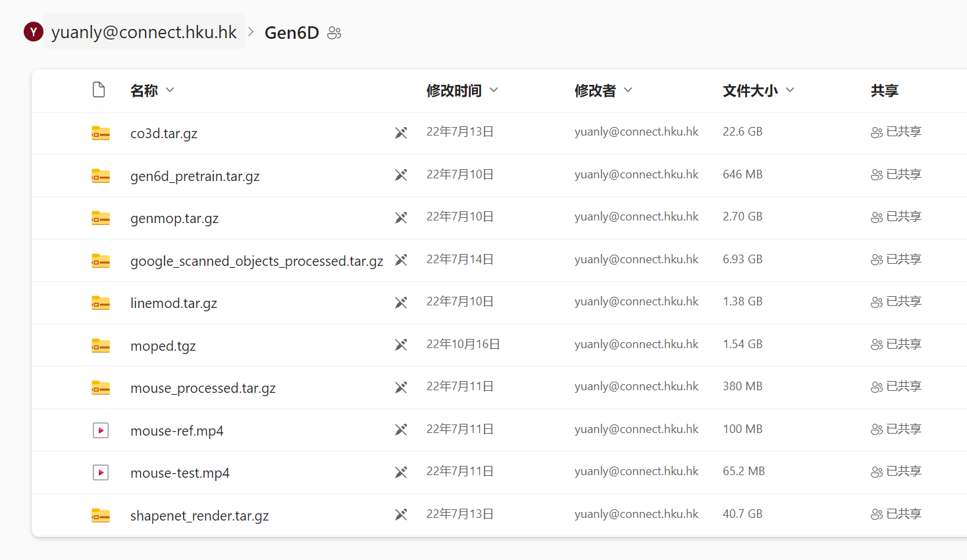Click the sharing people icon for linemod.tar.gz
Viewport: 967px width, 560px height.
[x=876, y=301]
